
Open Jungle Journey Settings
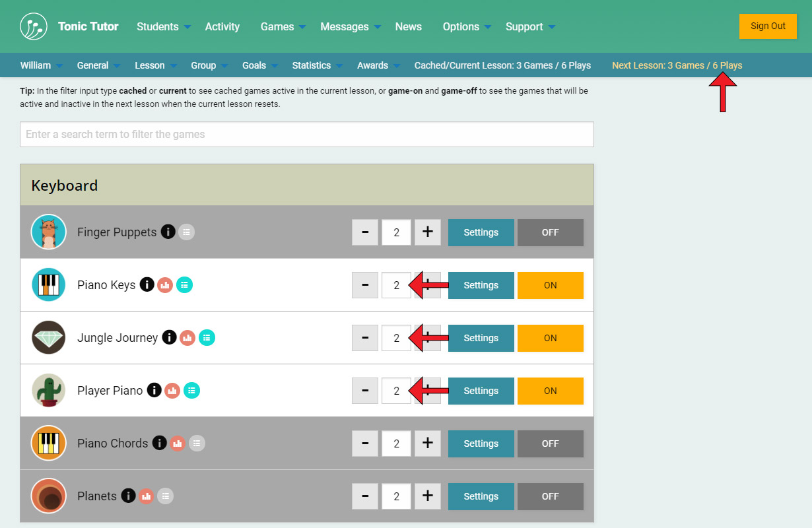(481, 338)
